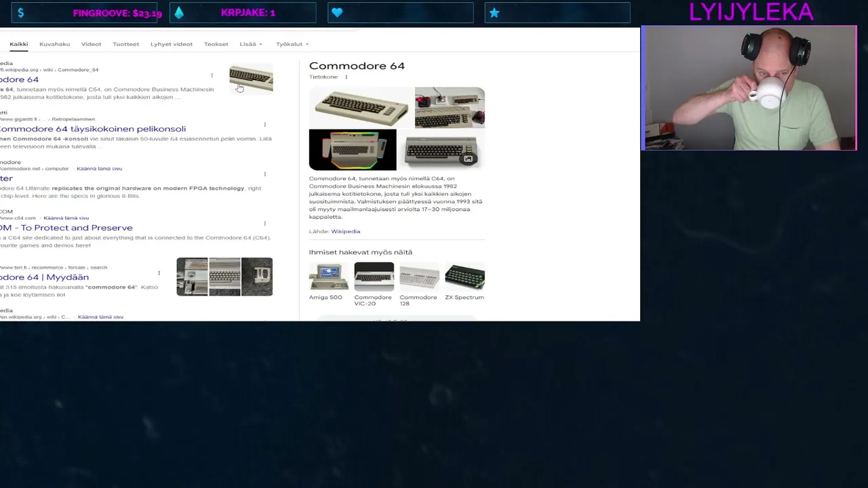Image resolution: width=868 pixels, height=488 pixels.
Task: Click the 'KRPJAKE: 1' overlay text
Action: tap(248, 13)
